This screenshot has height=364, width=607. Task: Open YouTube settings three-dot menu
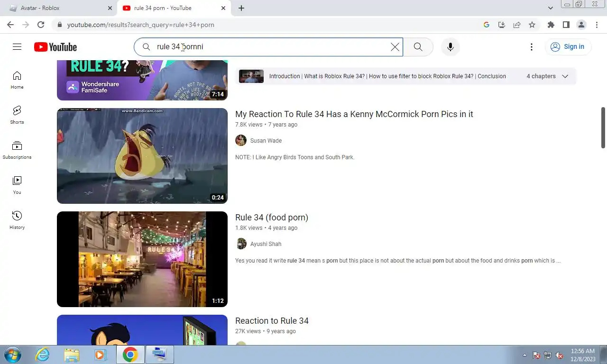pyautogui.click(x=532, y=47)
